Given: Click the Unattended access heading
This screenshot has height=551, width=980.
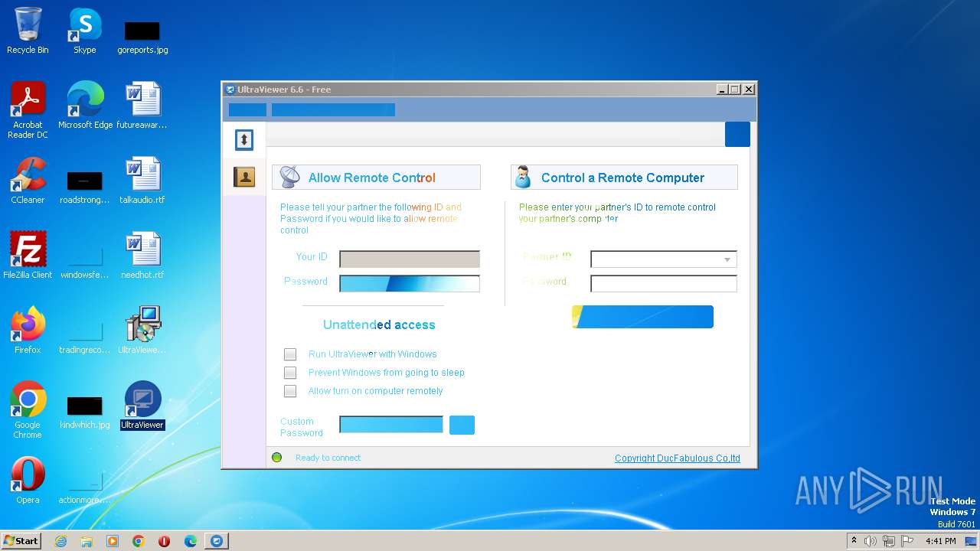Looking at the screenshot, I should tap(379, 324).
